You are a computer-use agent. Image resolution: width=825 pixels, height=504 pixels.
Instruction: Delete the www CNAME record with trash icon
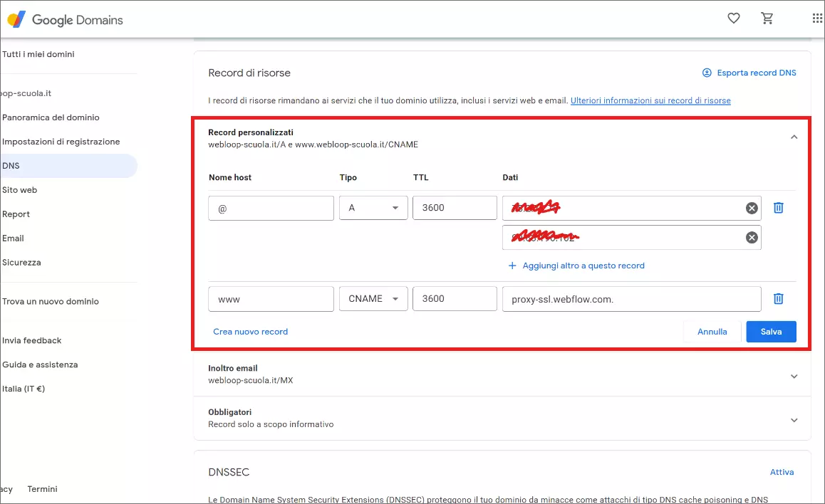[x=779, y=298]
